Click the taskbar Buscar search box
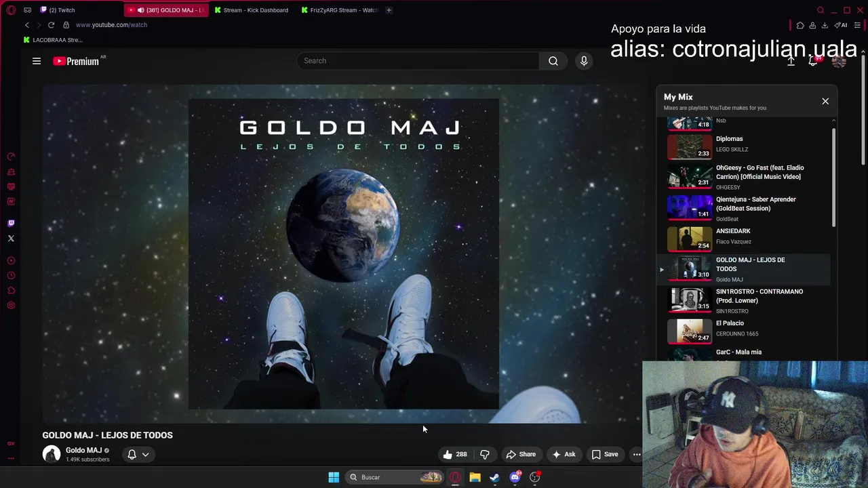This screenshot has height=488, width=868. click(x=395, y=477)
